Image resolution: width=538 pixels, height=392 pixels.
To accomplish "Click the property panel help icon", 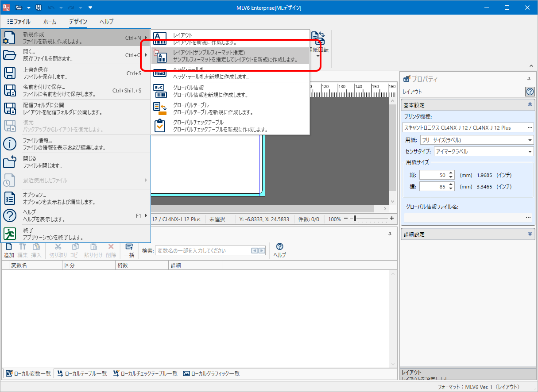I will point(530,92).
